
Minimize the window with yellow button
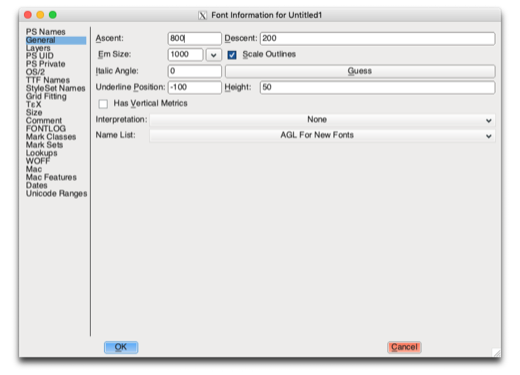40,15
